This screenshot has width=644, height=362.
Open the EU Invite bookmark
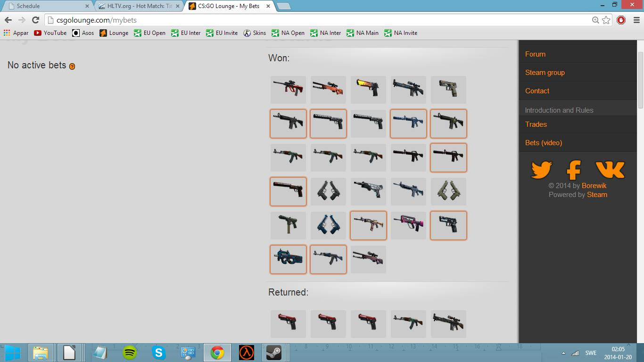click(222, 33)
